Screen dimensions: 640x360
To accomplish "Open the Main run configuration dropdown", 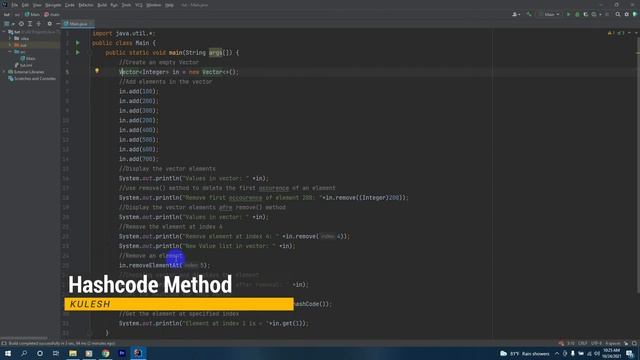I will [x=549, y=14].
